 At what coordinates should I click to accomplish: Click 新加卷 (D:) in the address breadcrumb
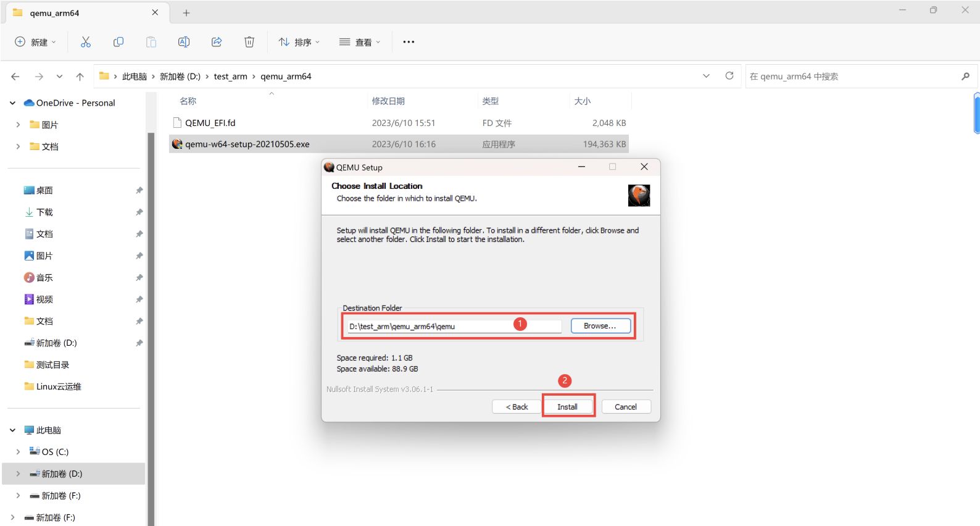pos(180,77)
